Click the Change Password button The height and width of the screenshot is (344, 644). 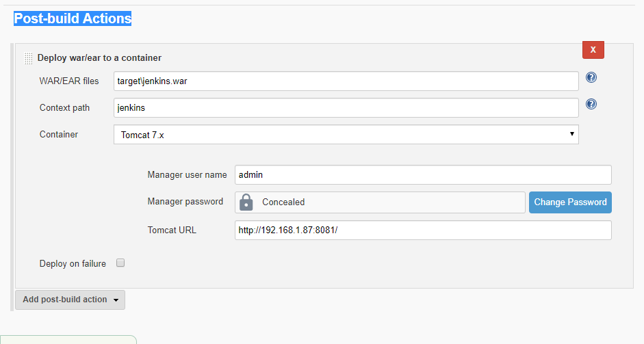click(x=570, y=202)
